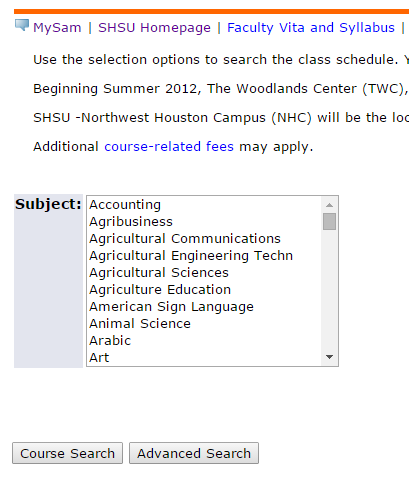409x478 pixels.
Task: Select American Sign Language subject
Action: click(204, 307)
